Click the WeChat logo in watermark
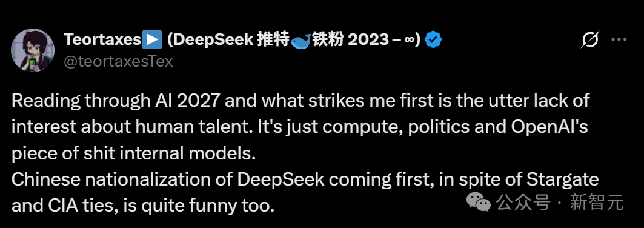644x228 pixels. point(480,202)
